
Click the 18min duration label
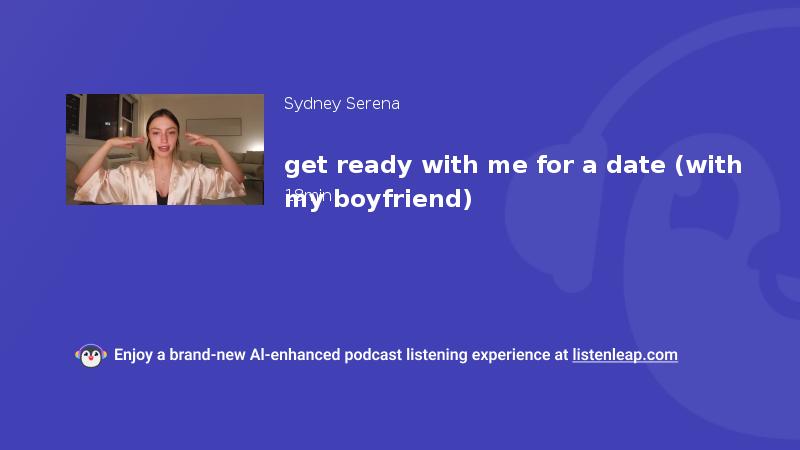(x=308, y=195)
